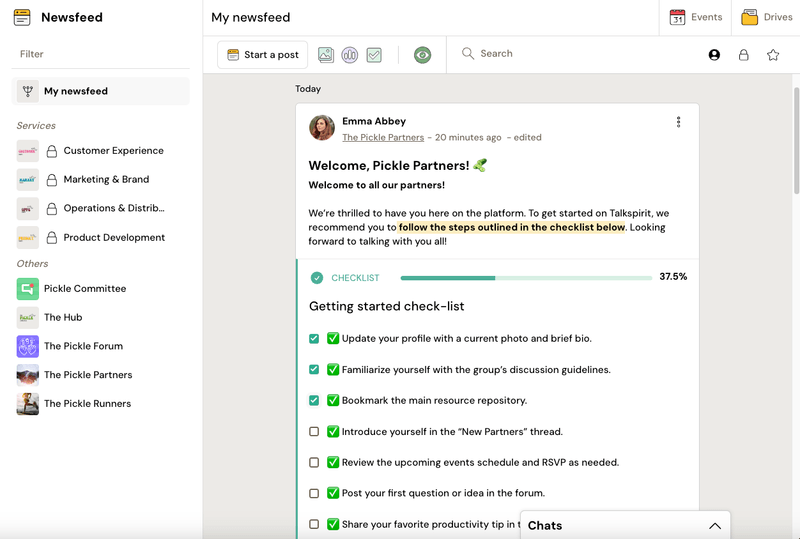800x539 pixels.
Task: Click the checklist post icon in toolbar
Action: coord(374,55)
